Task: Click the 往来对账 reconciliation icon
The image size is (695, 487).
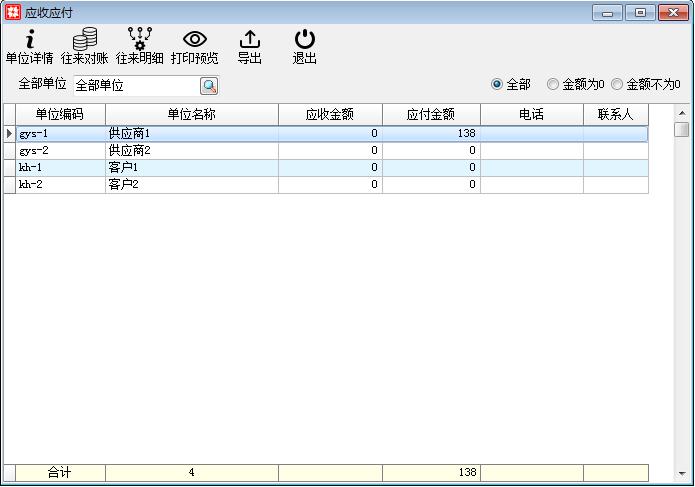Action: click(x=84, y=47)
